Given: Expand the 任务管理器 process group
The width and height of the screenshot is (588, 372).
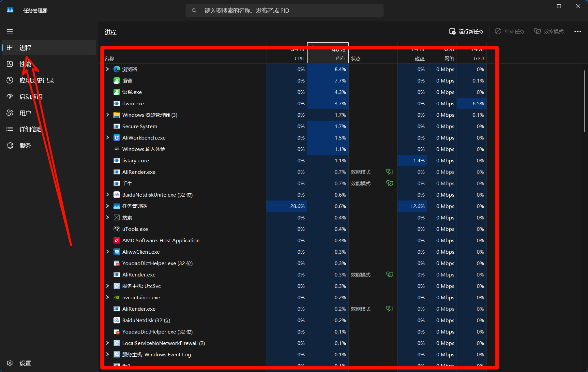Looking at the screenshot, I should coord(107,206).
